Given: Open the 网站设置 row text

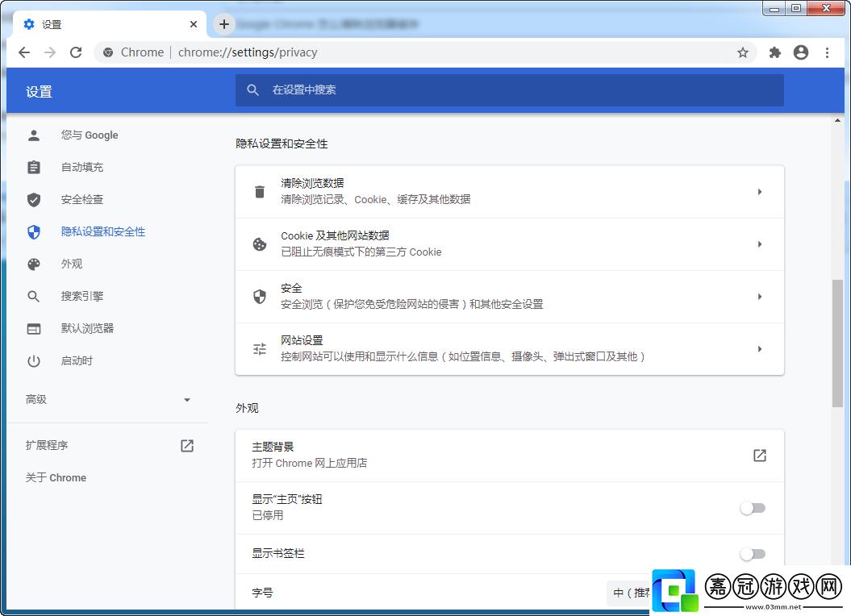Looking at the screenshot, I should pos(462,349).
